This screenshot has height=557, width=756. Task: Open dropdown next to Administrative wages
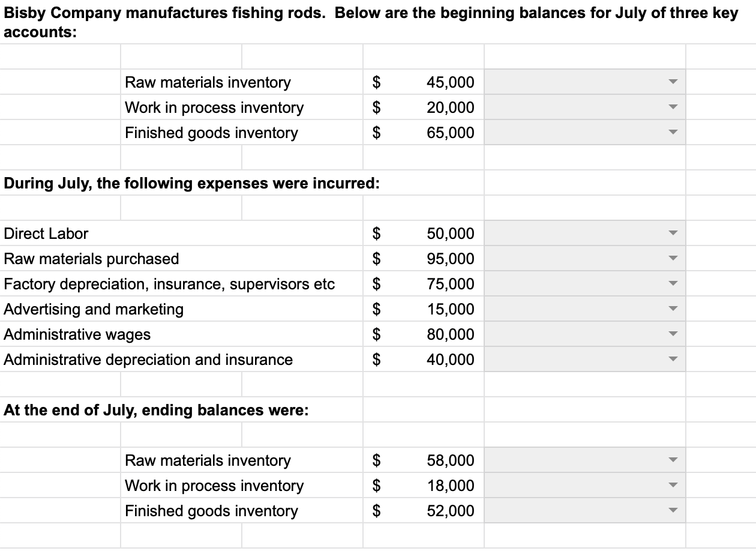tap(673, 334)
